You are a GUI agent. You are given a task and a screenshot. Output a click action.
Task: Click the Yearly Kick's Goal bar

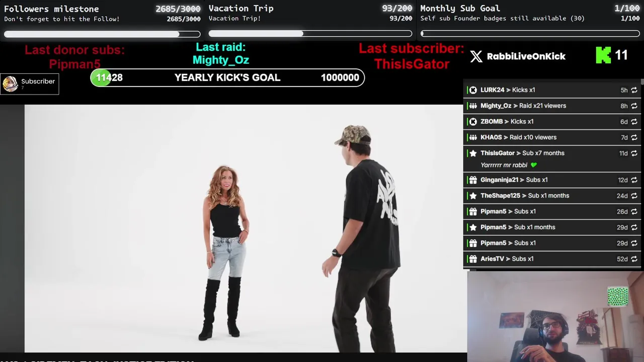(227, 77)
